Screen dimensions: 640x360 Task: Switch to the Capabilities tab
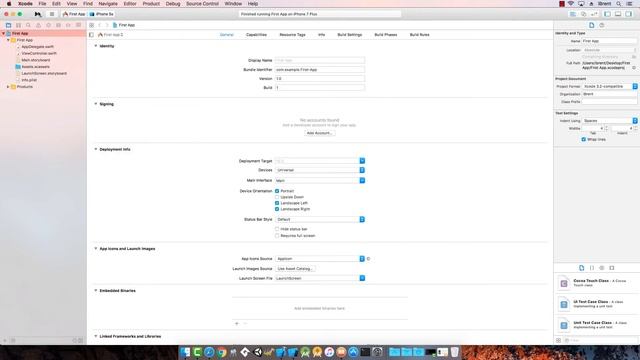(256, 35)
